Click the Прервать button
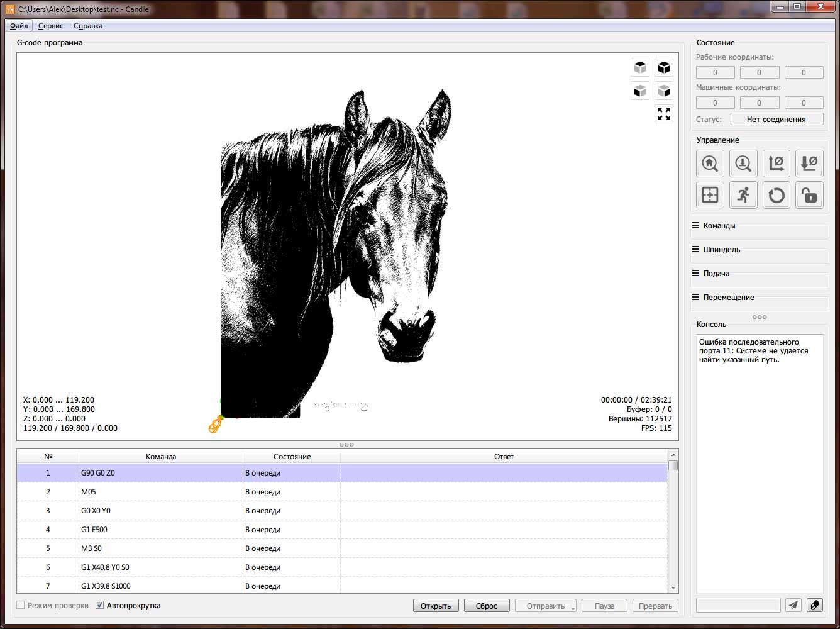This screenshot has height=629, width=840. pyautogui.click(x=655, y=606)
